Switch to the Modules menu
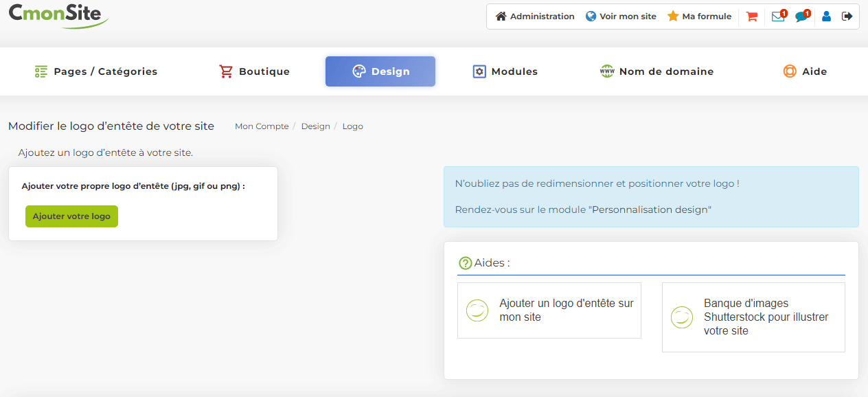This screenshot has width=868, height=397. tap(505, 71)
